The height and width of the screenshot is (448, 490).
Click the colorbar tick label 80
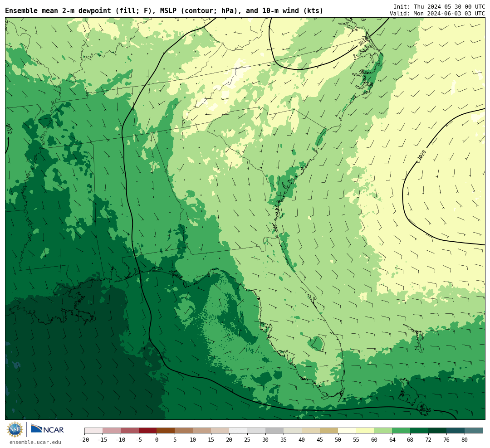click(465, 440)
